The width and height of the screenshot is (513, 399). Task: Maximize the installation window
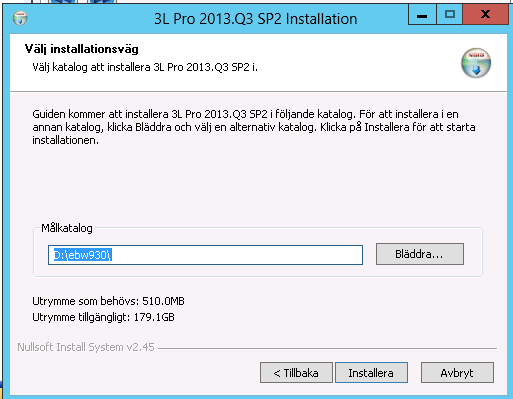449,15
